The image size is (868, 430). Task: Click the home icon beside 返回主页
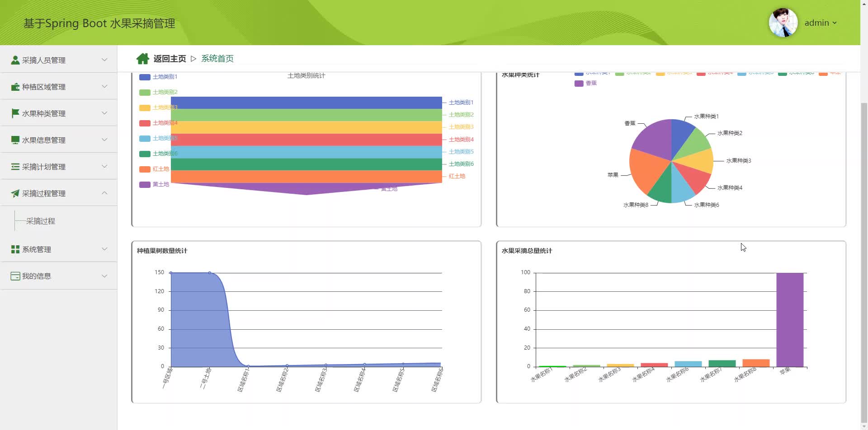point(143,59)
